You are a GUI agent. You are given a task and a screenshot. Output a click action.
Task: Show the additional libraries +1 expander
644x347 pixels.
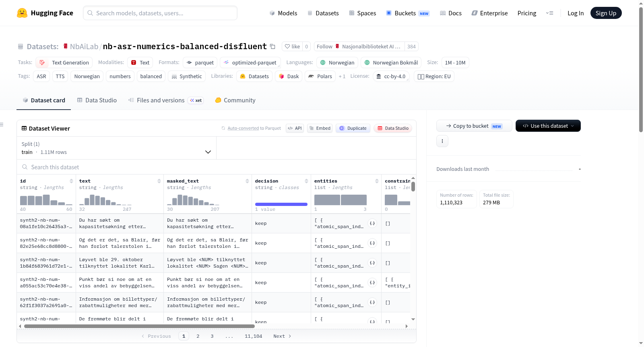click(x=342, y=76)
